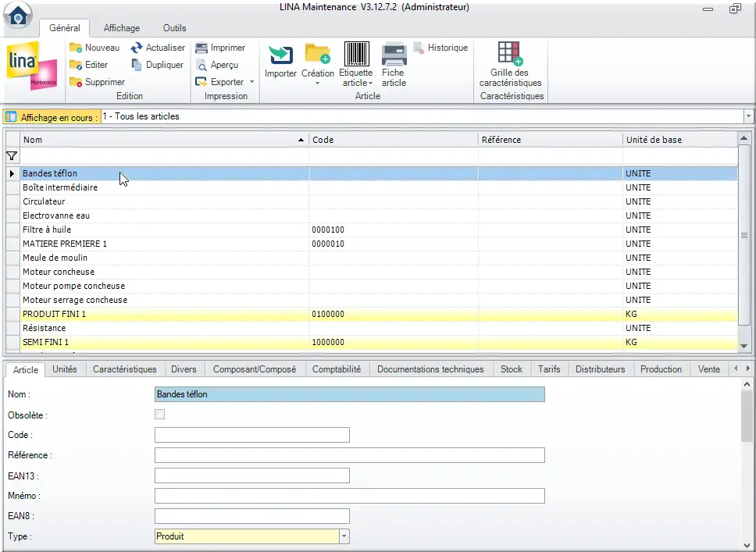Toggle the Obsolète checkbox
This screenshot has height=552, width=756.
[x=160, y=415]
